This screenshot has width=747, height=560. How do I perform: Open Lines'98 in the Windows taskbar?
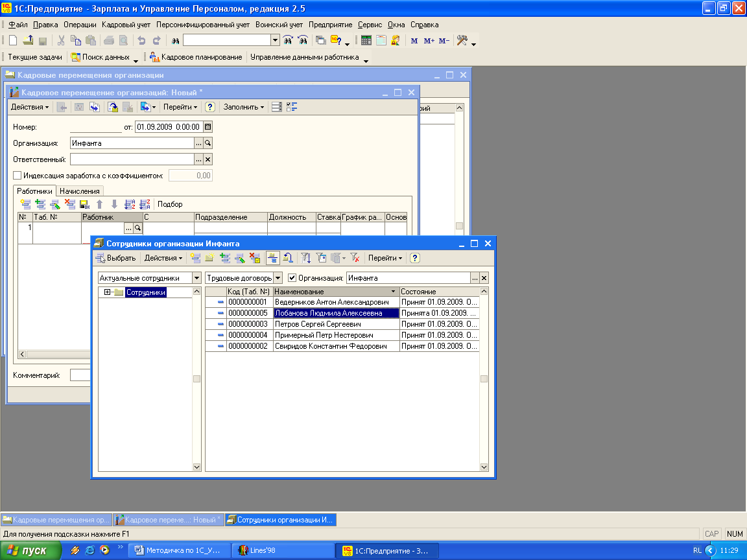(283, 550)
